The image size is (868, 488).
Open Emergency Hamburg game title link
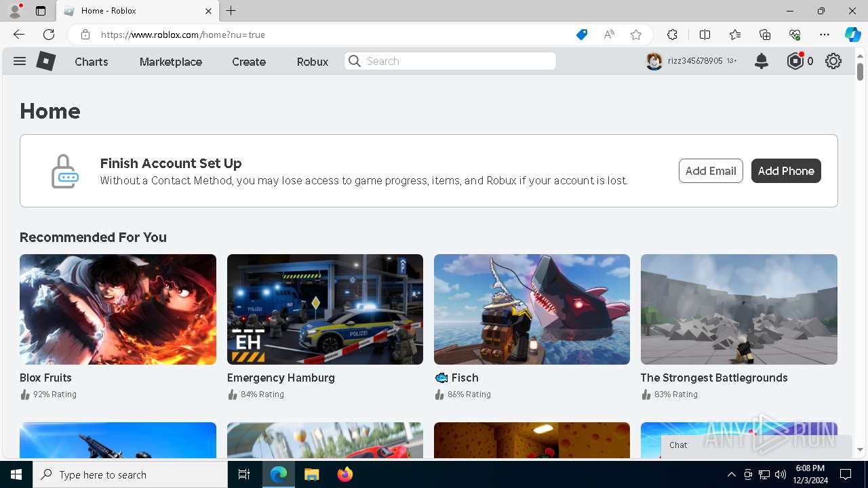pos(281,378)
